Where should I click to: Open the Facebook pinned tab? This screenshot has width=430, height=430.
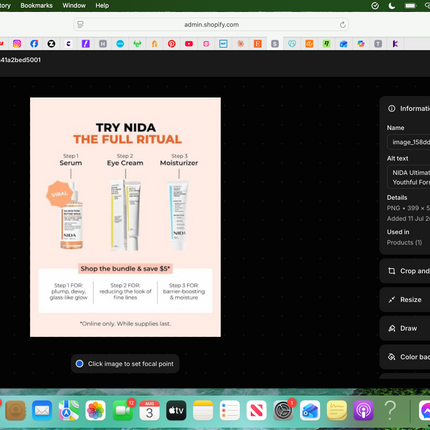coord(34,44)
